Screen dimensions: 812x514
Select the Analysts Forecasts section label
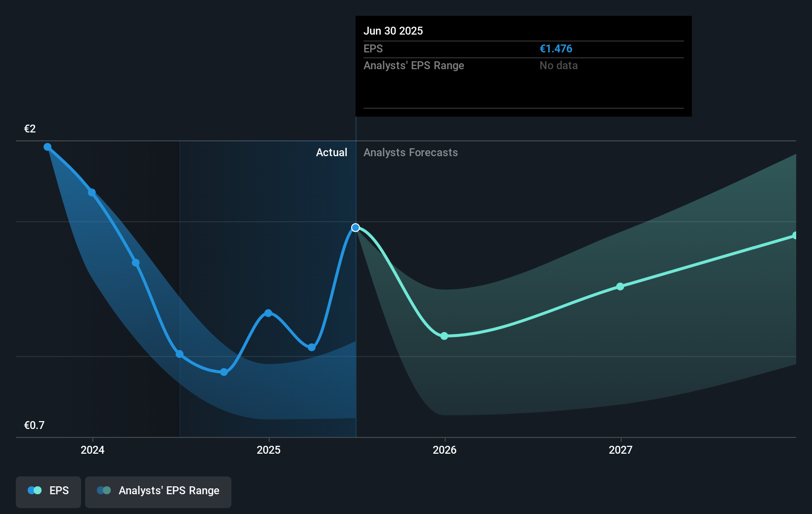click(410, 152)
